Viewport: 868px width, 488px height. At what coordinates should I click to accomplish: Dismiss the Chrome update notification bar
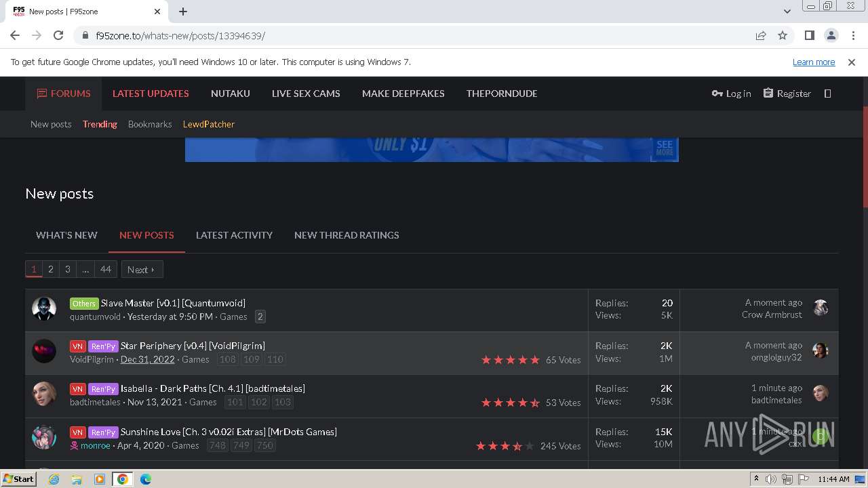(852, 62)
